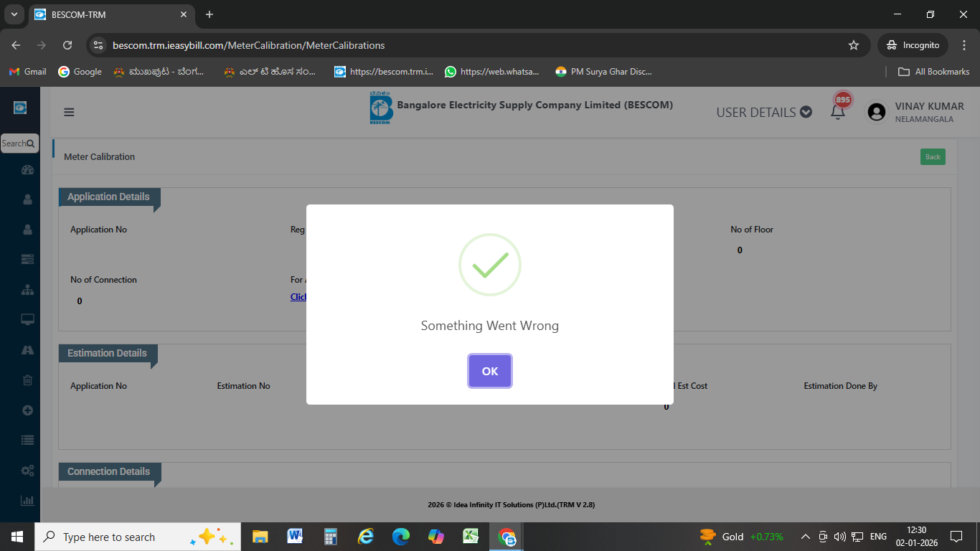Open Microsoft Edge from the taskbar
This screenshot has height=551, width=980.
401,537
